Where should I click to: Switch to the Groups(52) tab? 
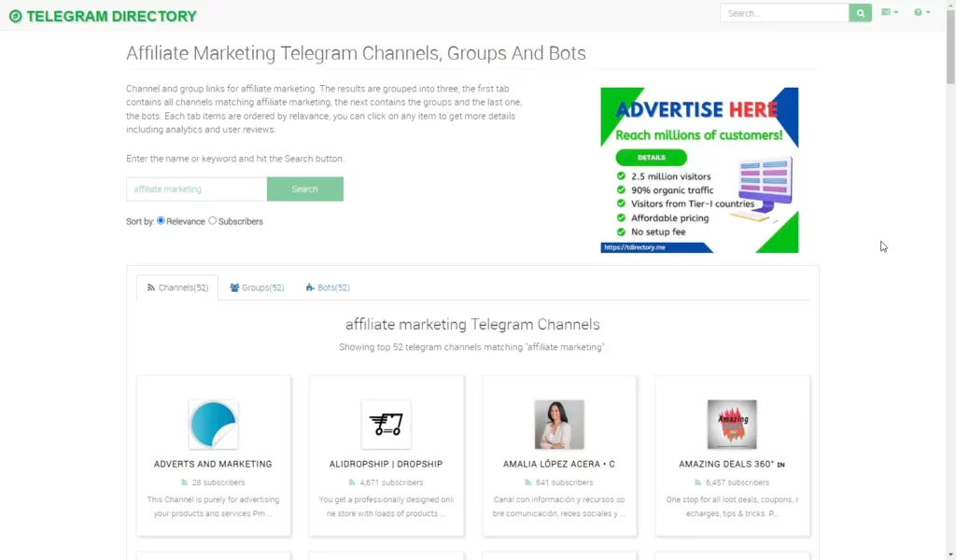257,287
